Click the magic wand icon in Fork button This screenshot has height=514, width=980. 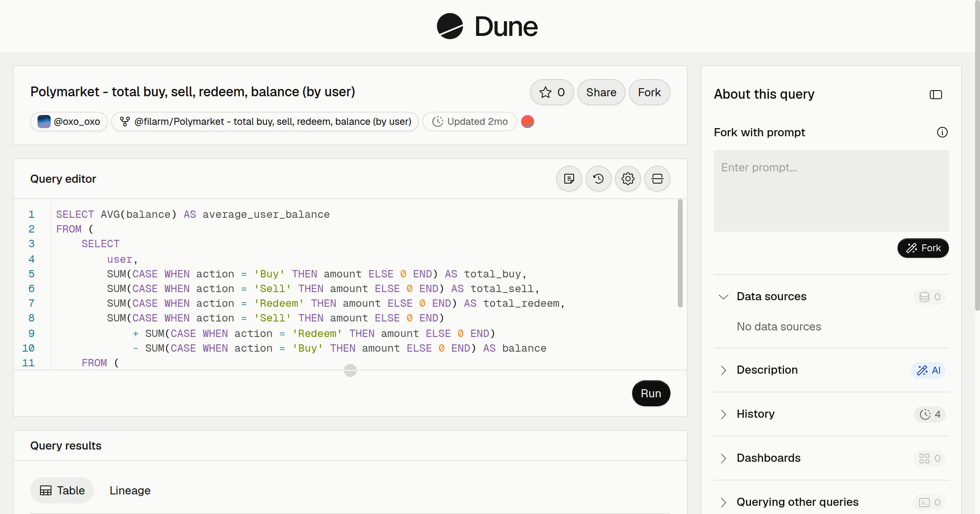pyautogui.click(x=911, y=248)
